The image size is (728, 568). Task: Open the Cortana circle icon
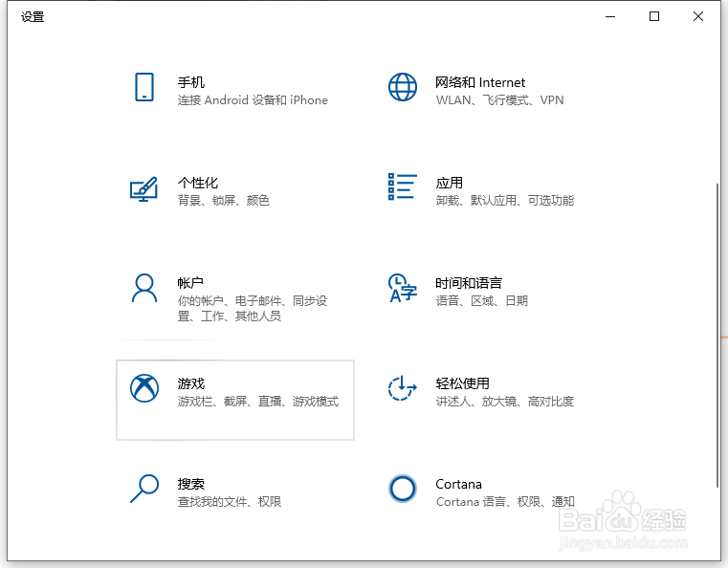[403, 489]
